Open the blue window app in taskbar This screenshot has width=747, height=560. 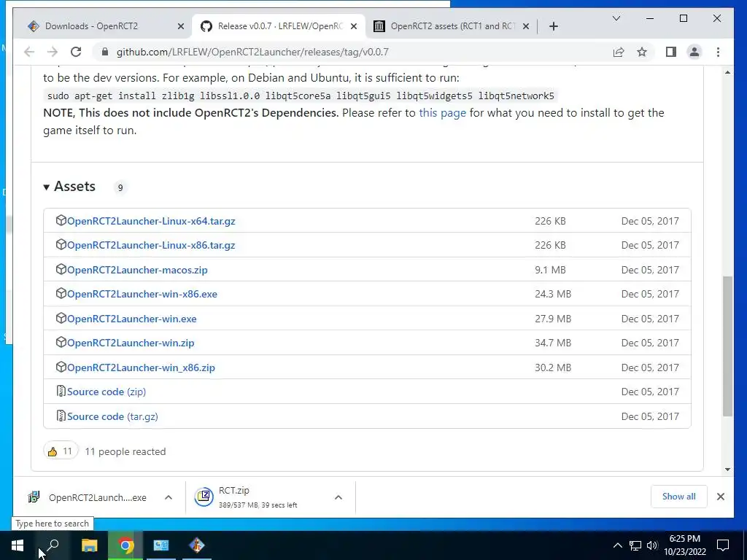(161, 545)
